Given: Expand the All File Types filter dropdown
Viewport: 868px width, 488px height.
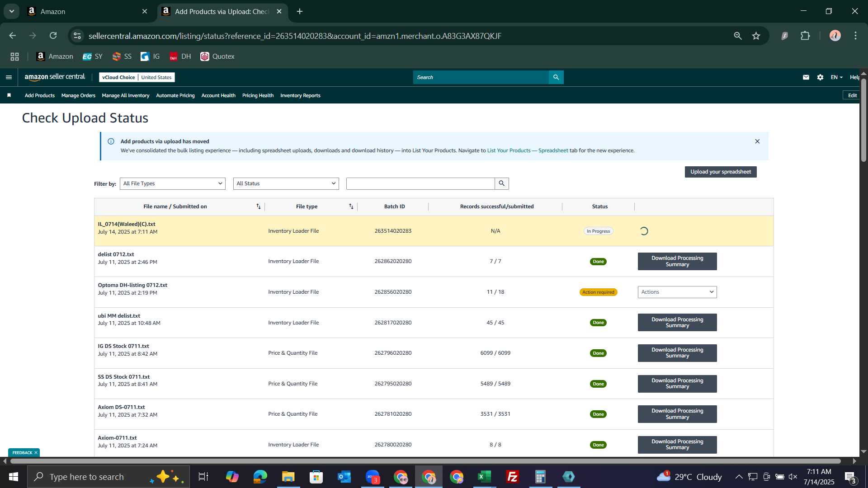Looking at the screenshot, I should pos(172,183).
